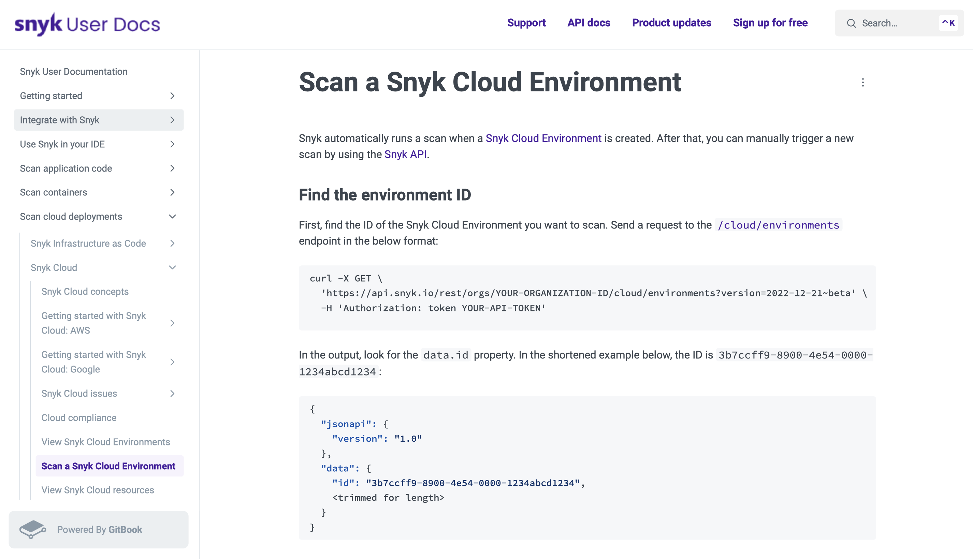The height and width of the screenshot is (560, 973).
Task: Expand the Integrate with Snyk chevron
Action: coord(172,120)
